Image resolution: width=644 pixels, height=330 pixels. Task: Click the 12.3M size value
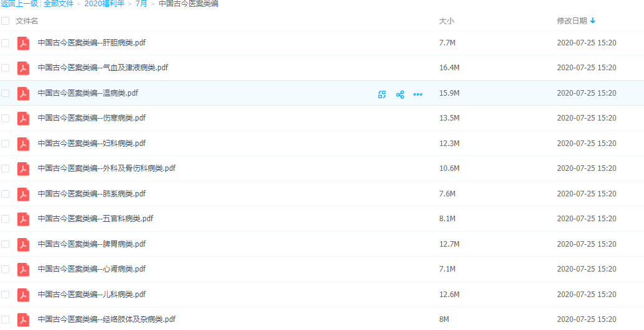point(449,144)
